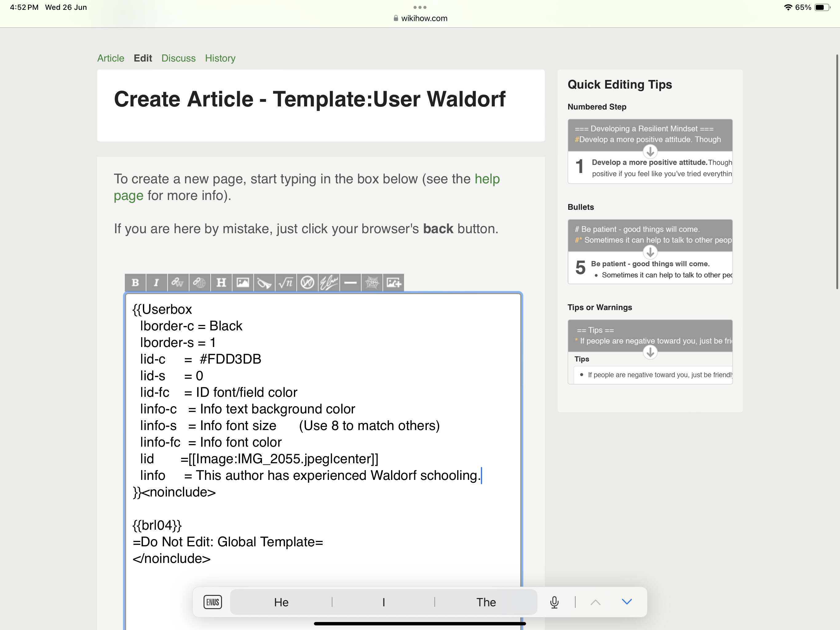Follow the help page link
The width and height of the screenshot is (840, 630).
coord(487,179)
